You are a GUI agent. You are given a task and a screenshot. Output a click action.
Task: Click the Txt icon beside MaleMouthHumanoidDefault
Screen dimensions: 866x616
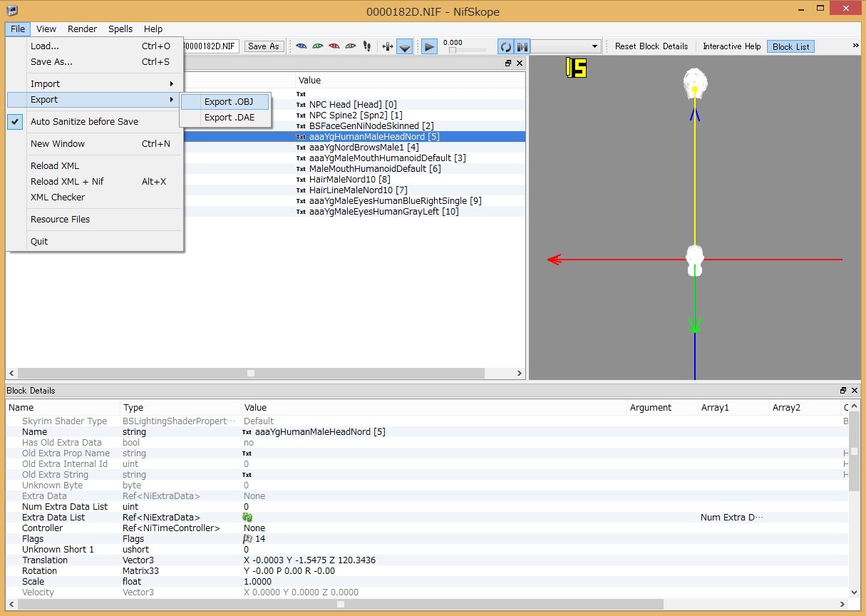(x=301, y=169)
